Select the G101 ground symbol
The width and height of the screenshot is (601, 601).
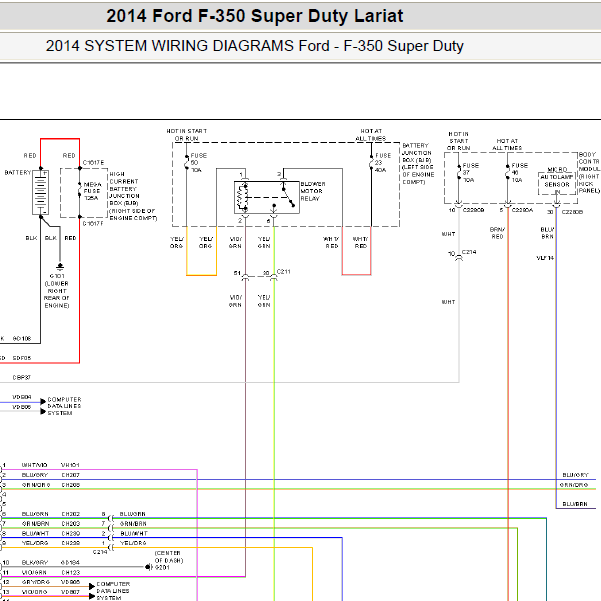60,266
